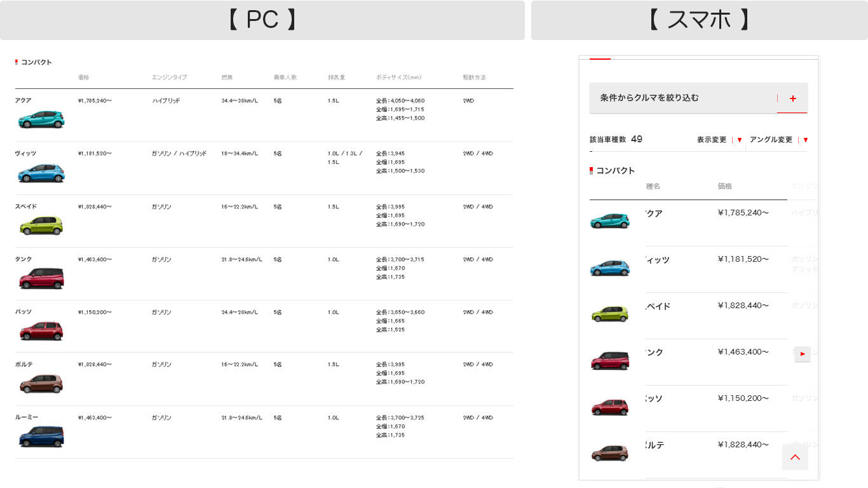This screenshot has height=488, width=868.
Task: Expand the 条件からクルマを絞り込む plus icon
Action: [792, 98]
